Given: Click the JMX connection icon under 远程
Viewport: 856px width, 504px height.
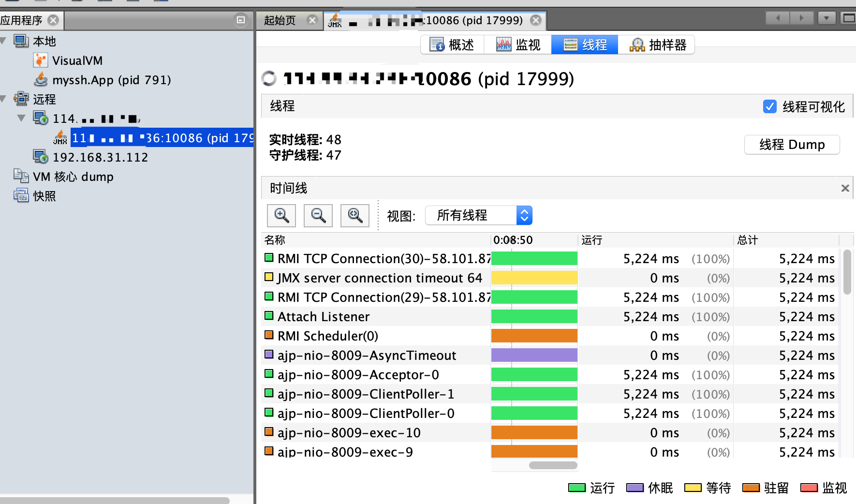Looking at the screenshot, I should click(60, 138).
